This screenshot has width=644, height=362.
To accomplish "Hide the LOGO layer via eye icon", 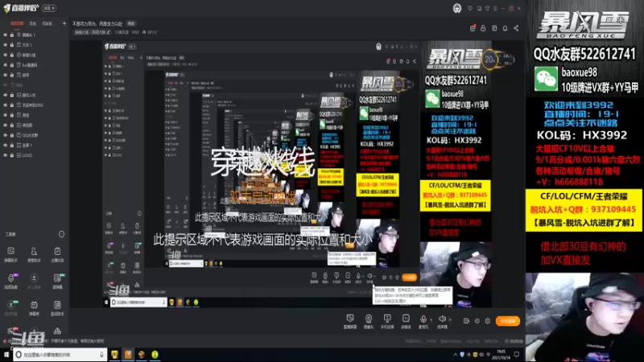I will tap(6, 155).
